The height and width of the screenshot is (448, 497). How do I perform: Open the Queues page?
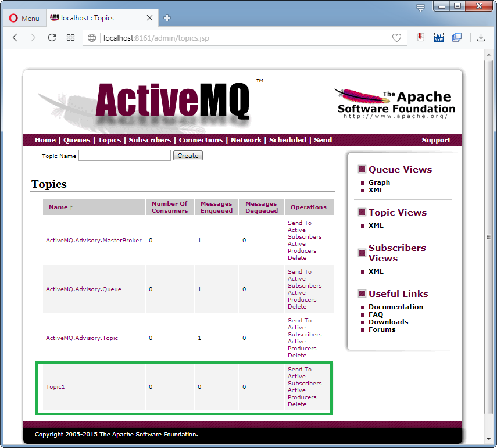pos(77,140)
